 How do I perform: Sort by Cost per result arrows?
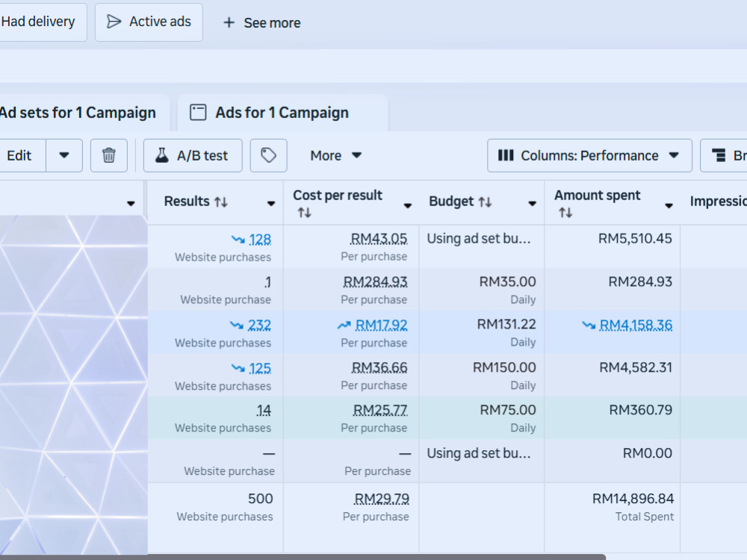tap(305, 213)
